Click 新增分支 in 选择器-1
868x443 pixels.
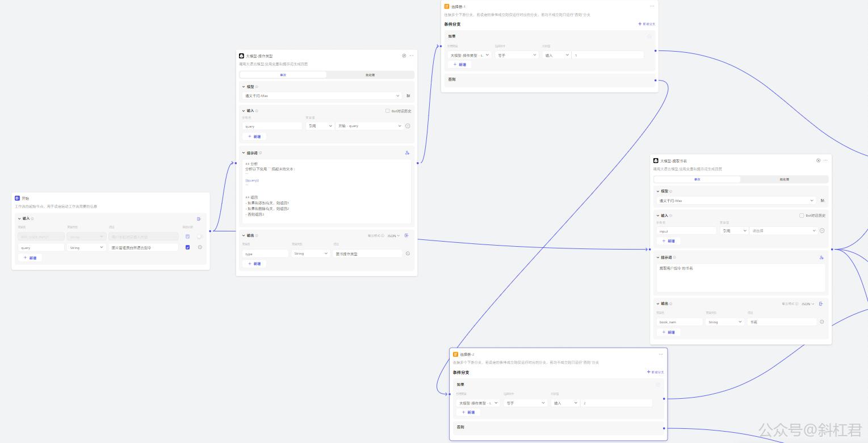point(647,24)
